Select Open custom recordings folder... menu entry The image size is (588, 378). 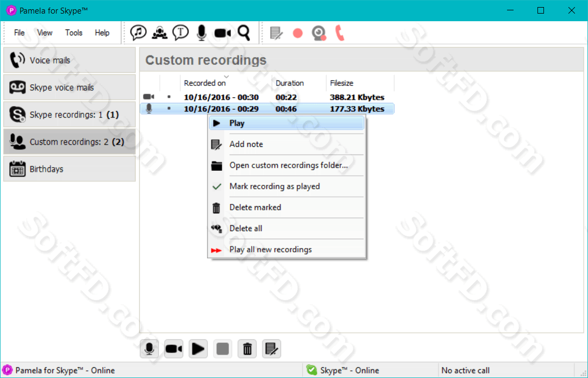pyautogui.click(x=286, y=165)
